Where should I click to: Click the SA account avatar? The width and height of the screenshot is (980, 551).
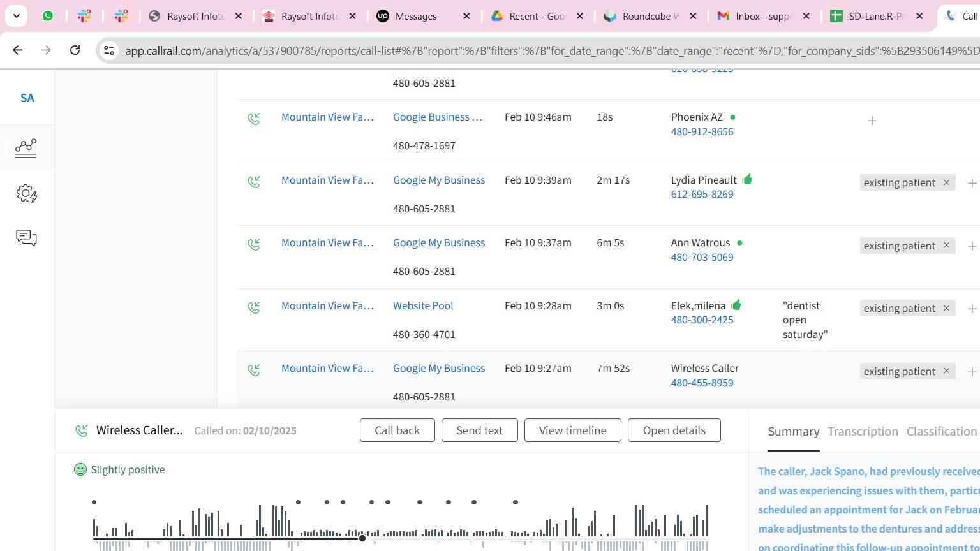coord(27,98)
